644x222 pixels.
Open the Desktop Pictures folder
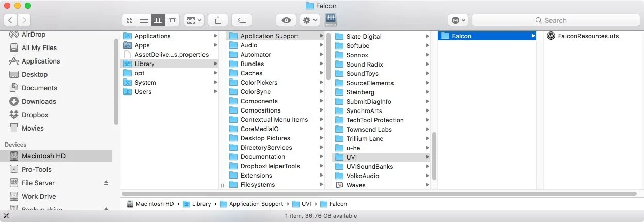(x=265, y=138)
